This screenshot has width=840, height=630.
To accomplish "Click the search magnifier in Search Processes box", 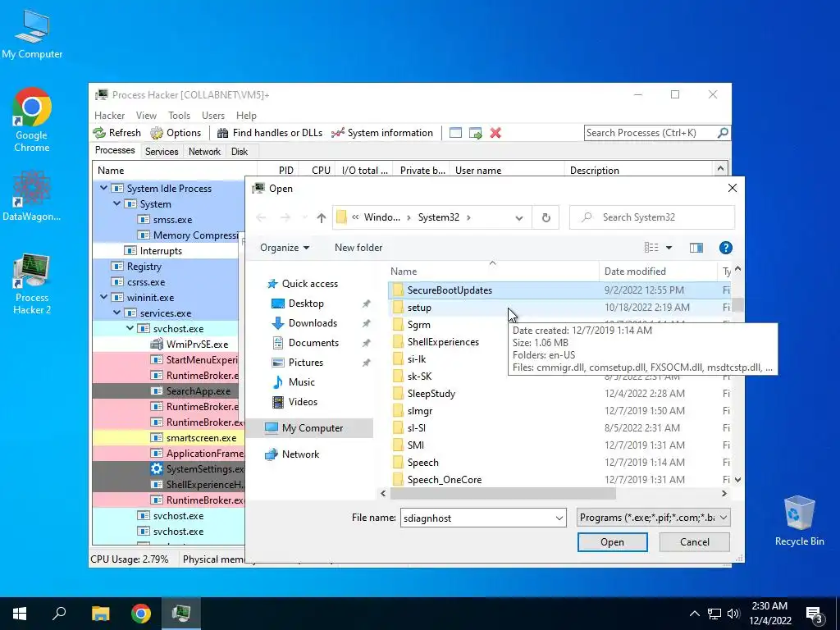I will tap(723, 132).
